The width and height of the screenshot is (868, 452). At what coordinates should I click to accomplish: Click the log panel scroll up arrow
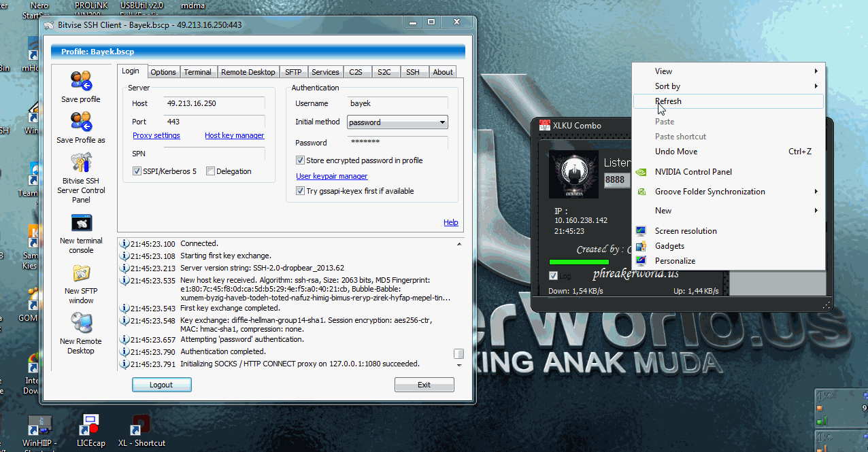[459, 243]
